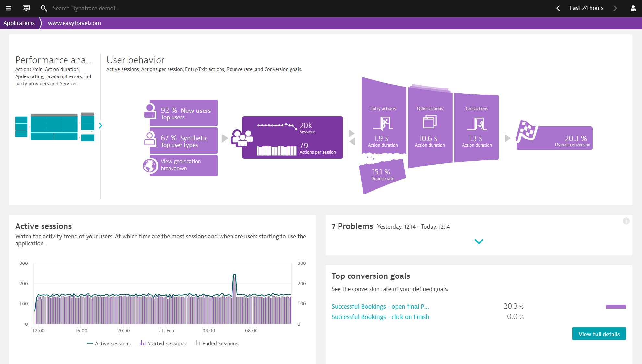Click the sessions sparkline chart

coord(277,126)
